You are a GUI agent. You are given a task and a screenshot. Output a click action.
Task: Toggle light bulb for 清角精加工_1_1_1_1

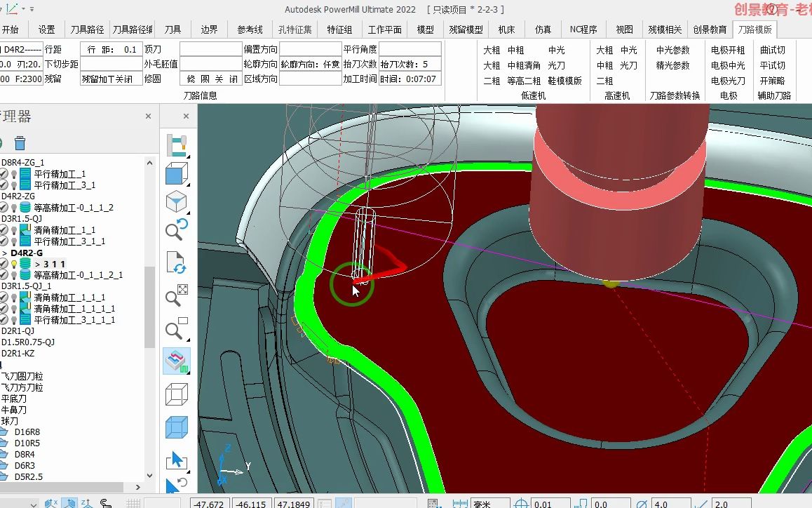(x=14, y=309)
